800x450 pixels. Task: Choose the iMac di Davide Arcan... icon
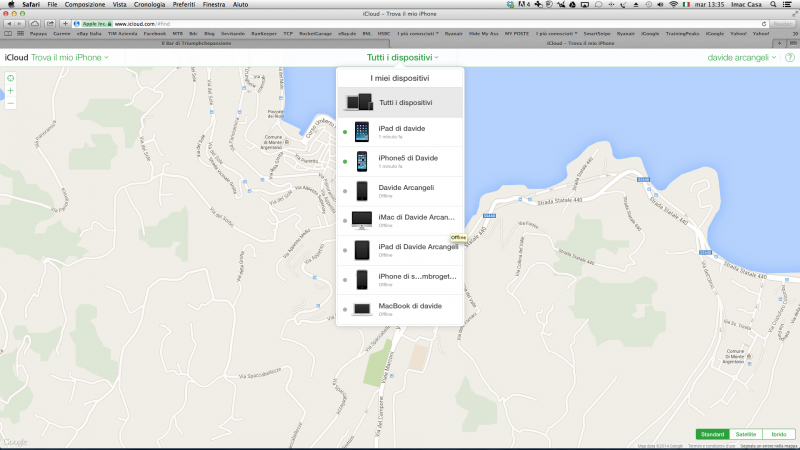point(362,220)
